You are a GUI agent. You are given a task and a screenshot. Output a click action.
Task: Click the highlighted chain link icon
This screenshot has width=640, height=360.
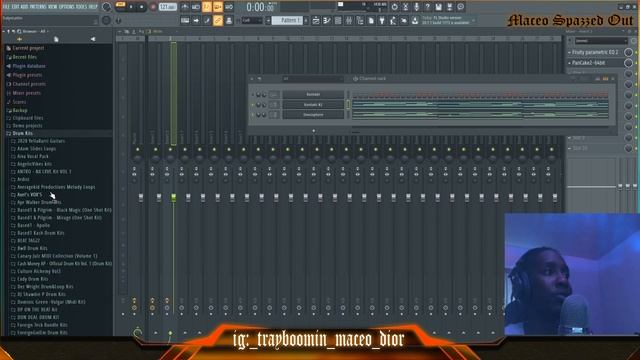coord(218,20)
